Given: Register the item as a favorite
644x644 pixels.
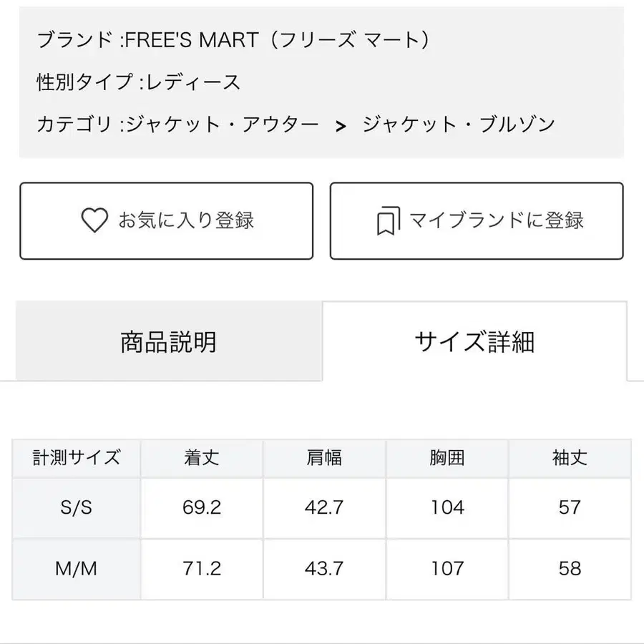Looking at the screenshot, I should click(167, 220).
